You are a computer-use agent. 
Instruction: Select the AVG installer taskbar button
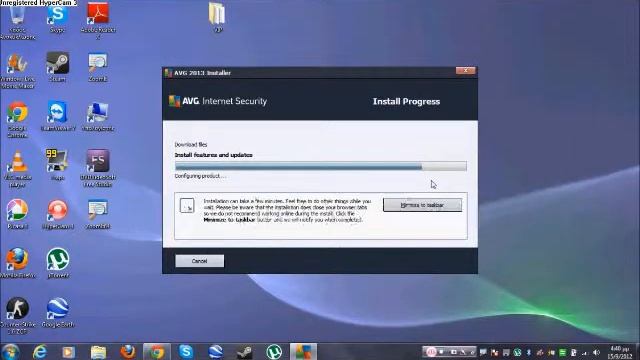click(303, 352)
